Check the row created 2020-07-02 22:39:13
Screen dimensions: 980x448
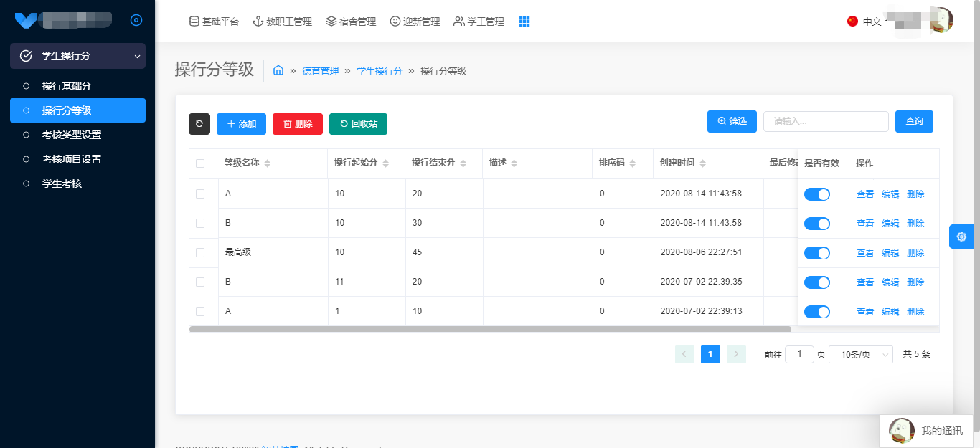pyautogui.click(x=200, y=311)
